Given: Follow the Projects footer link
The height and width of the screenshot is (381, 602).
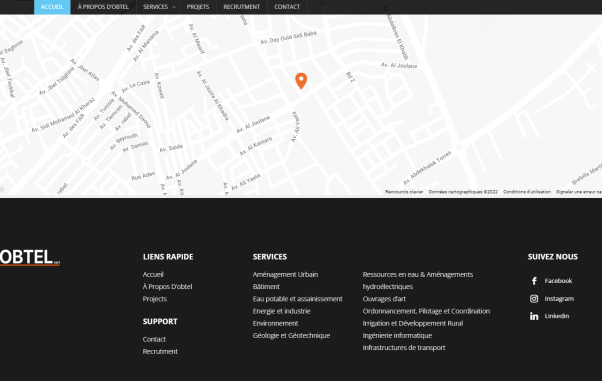Looking at the screenshot, I should tap(155, 299).
